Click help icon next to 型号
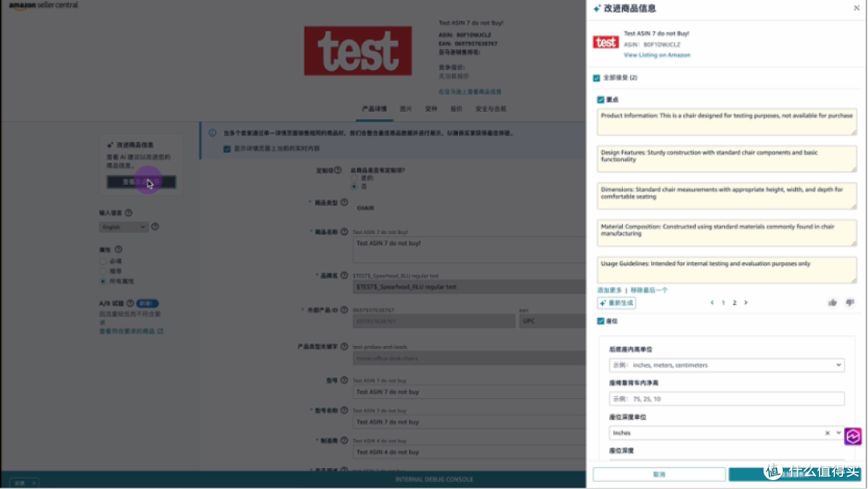 344,380
